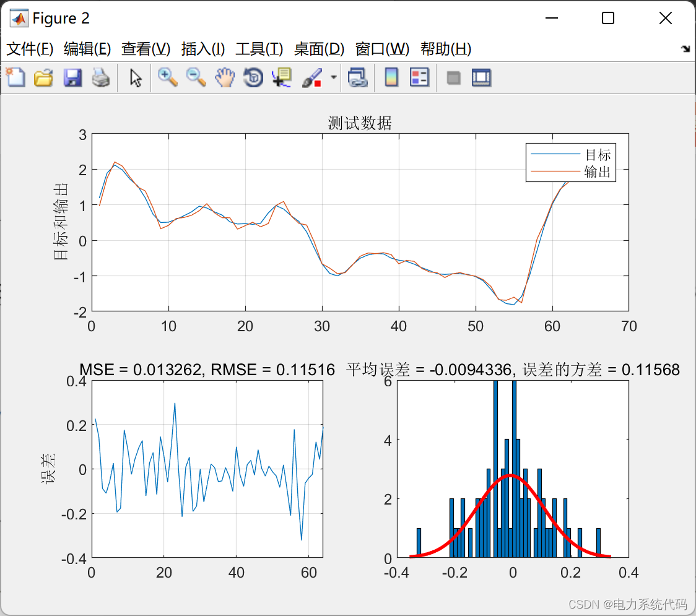Enable the Pan hand tool
Image resolution: width=696 pixels, height=616 pixels.
click(x=225, y=77)
